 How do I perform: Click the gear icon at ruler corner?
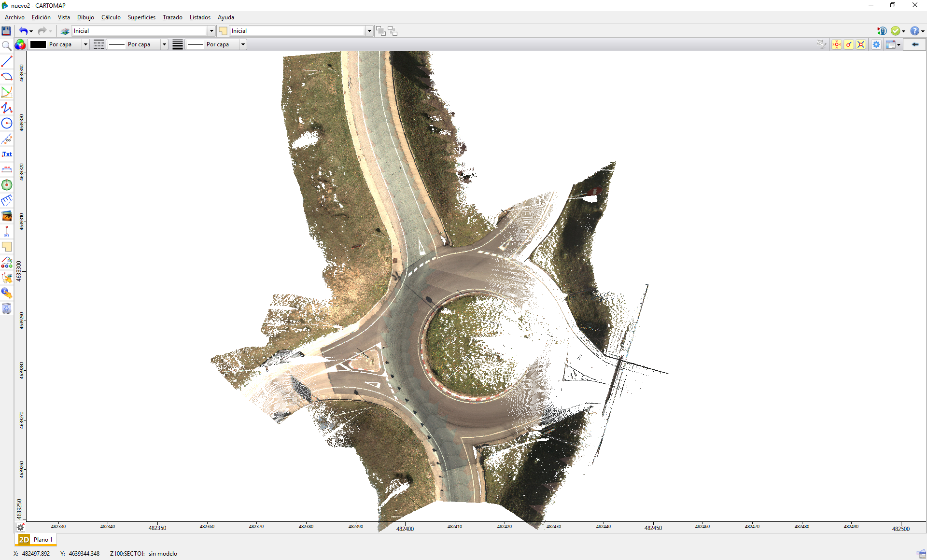(20, 528)
